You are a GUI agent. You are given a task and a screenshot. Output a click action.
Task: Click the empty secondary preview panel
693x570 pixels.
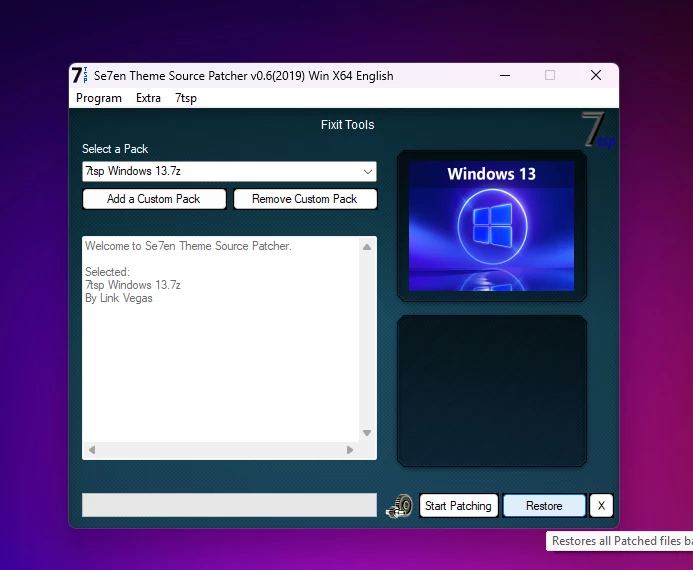(x=492, y=391)
